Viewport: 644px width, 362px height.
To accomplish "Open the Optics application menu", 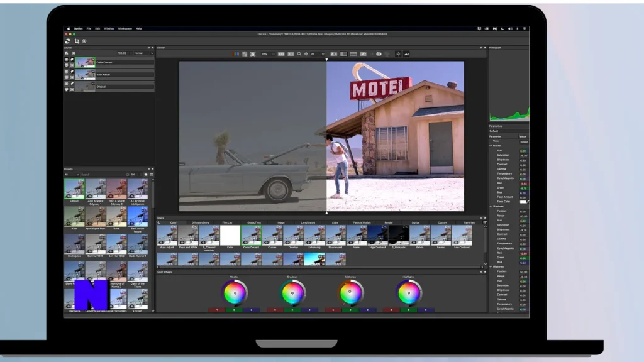I will [79, 29].
